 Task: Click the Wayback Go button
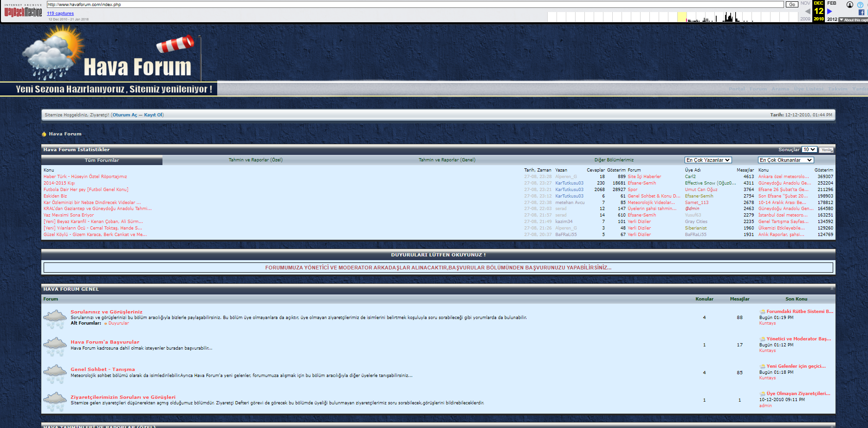[792, 5]
